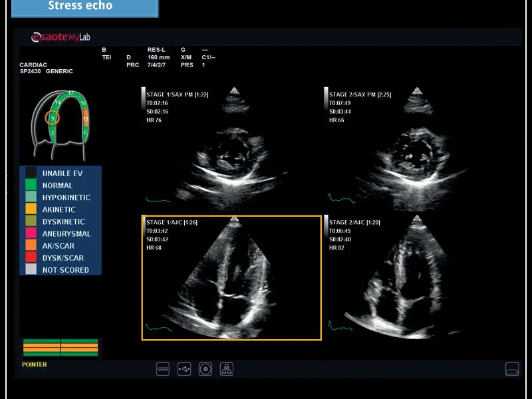This screenshot has height=399, width=532.
Task: Click the green and orange stage grid
Action: 61,347
